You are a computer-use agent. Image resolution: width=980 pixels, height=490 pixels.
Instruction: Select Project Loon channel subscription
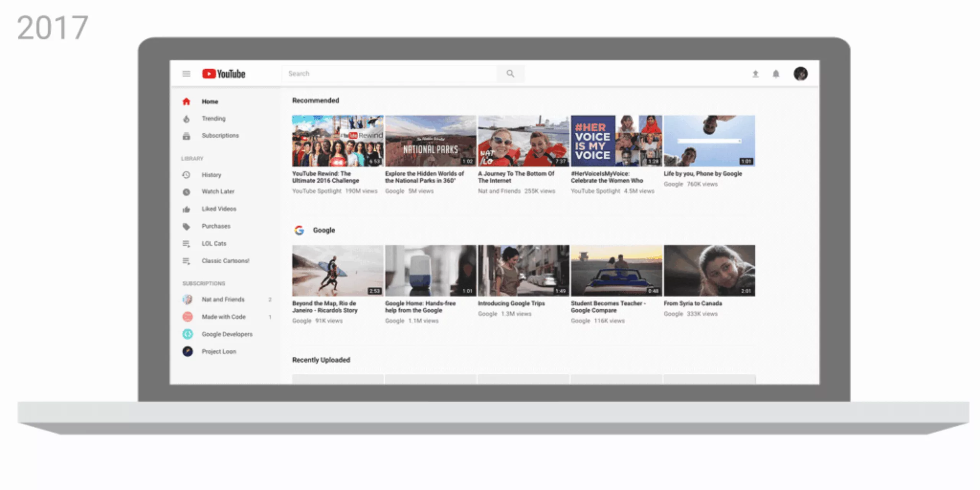[219, 351]
